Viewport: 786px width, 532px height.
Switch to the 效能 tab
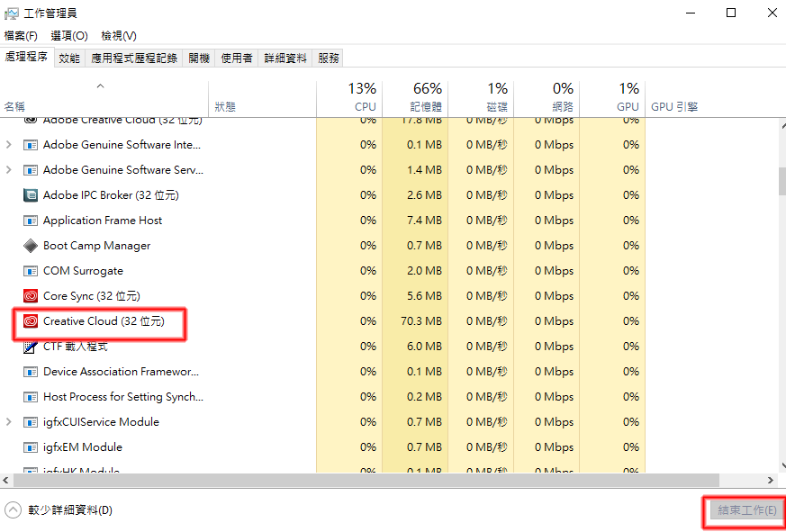69,59
